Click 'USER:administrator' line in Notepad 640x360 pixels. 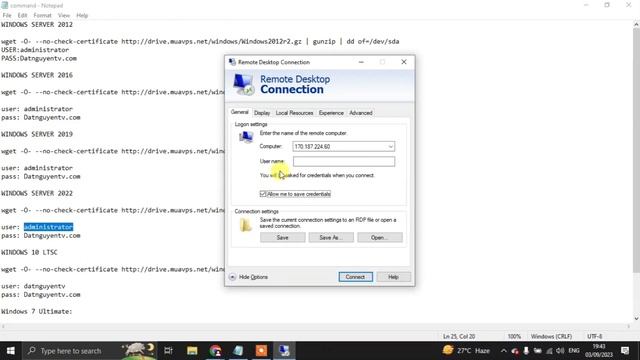point(35,50)
